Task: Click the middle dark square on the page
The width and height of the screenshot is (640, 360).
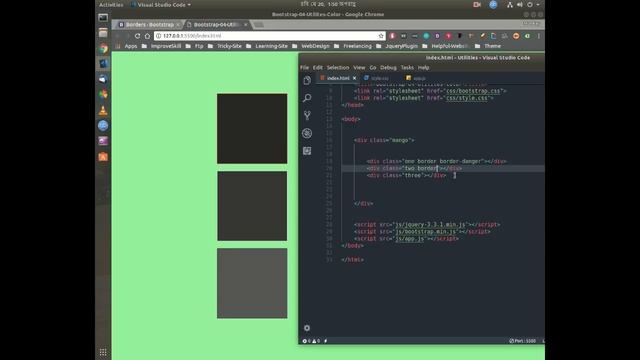Action: pyautogui.click(x=252, y=206)
